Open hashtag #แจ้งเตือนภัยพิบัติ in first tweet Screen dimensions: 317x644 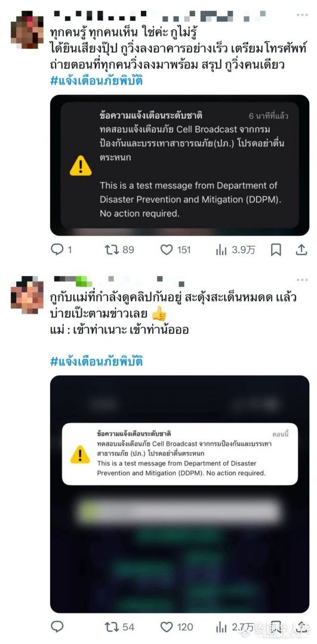click(96, 80)
